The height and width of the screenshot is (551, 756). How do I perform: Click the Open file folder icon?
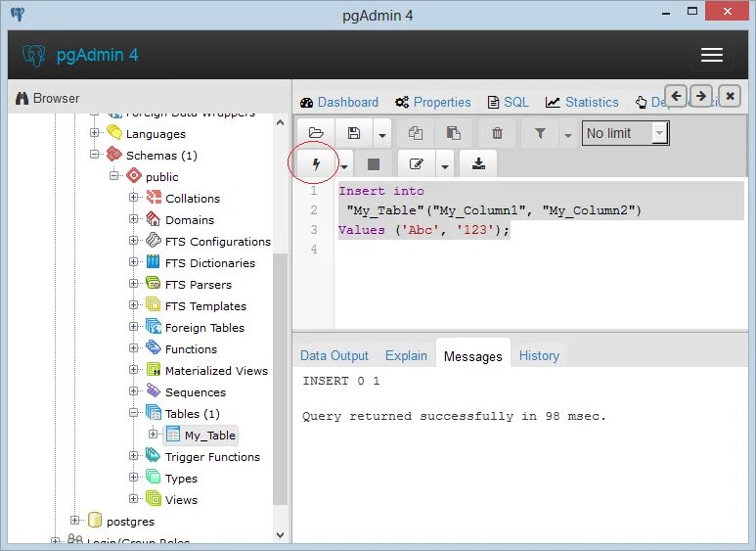[316, 133]
